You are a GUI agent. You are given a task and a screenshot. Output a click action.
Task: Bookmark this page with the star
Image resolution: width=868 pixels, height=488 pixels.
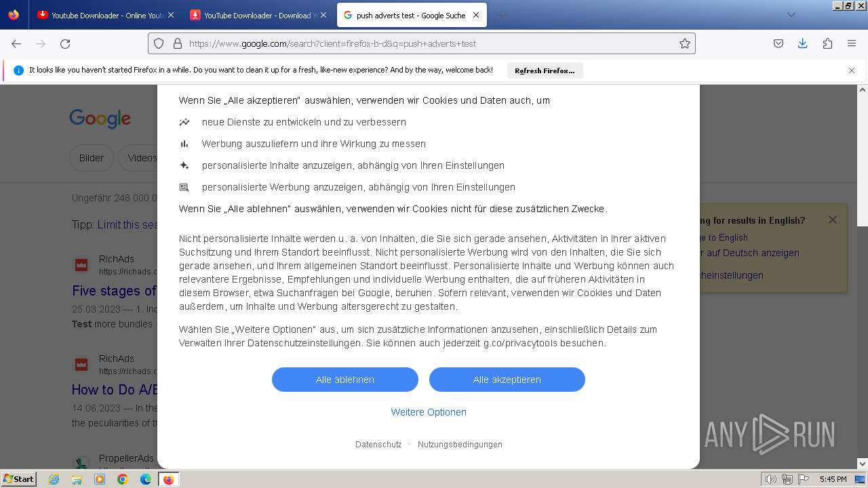pyautogui.click(x=684, y=43)
